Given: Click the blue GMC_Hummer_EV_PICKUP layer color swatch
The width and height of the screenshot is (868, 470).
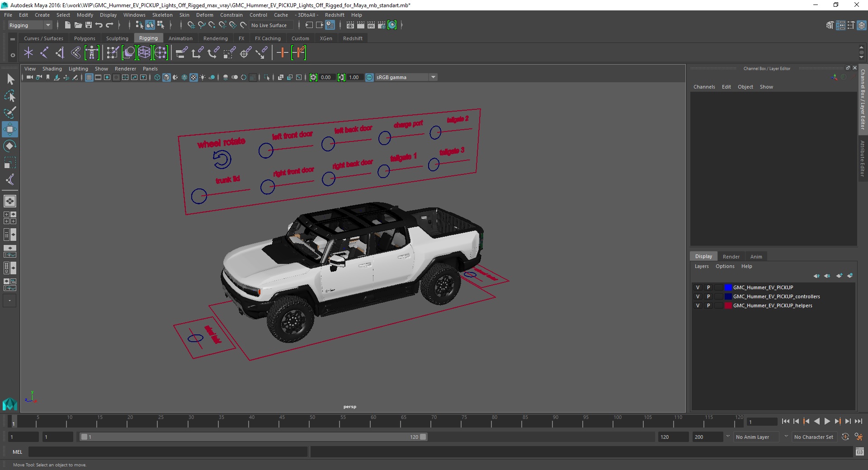Looking at the screenshot, I should click(728, 287).
